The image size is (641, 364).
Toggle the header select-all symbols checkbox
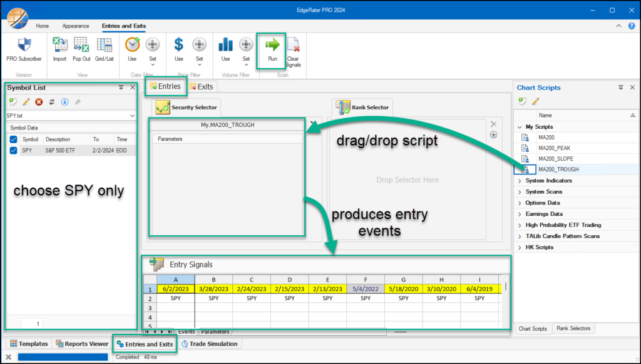coord(13,139)
